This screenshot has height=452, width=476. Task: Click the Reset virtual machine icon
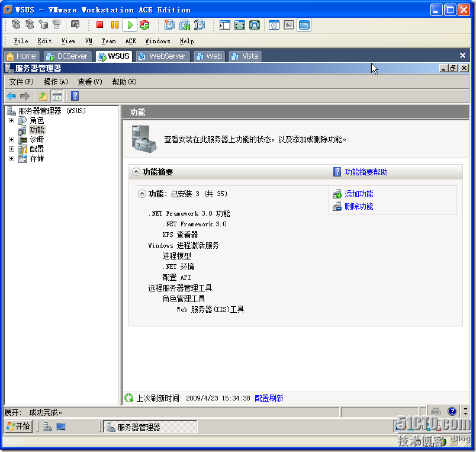coord(145,25)
